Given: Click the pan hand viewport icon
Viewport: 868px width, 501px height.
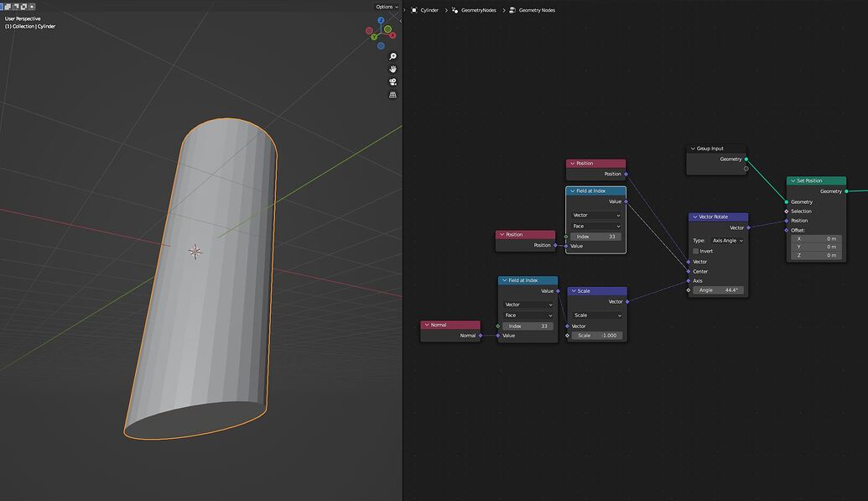Looking at the screenshot, I should pos(393,69).
